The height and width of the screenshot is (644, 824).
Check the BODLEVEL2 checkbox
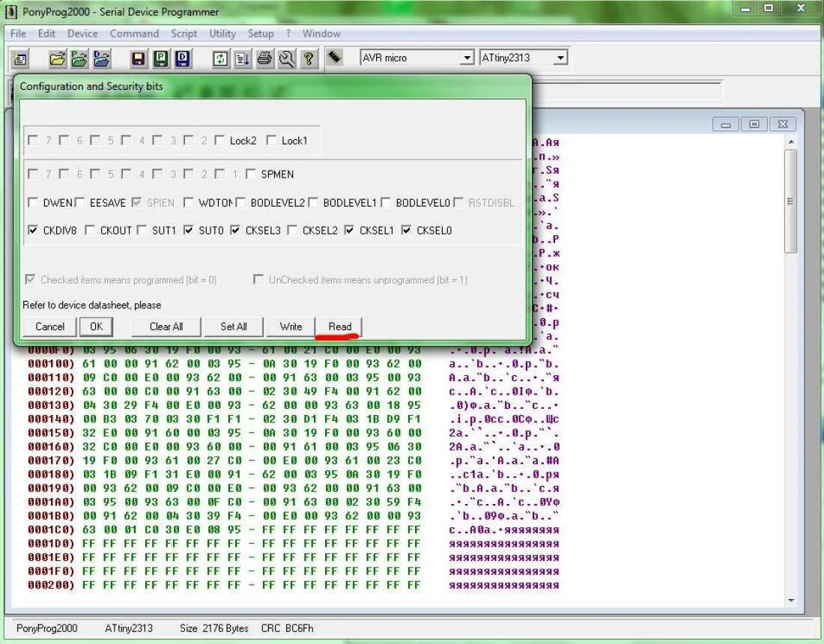240,202
